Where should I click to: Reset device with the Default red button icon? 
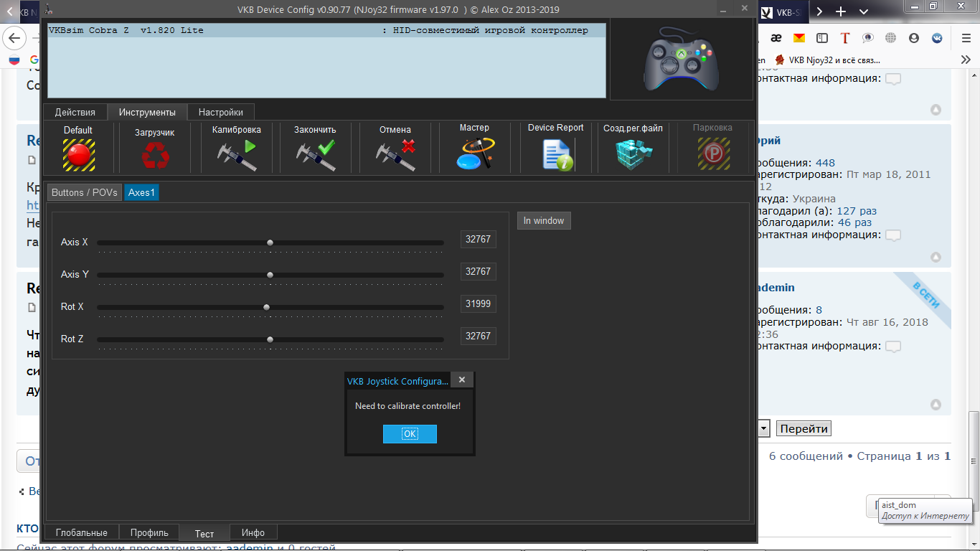tap(78, 154)
